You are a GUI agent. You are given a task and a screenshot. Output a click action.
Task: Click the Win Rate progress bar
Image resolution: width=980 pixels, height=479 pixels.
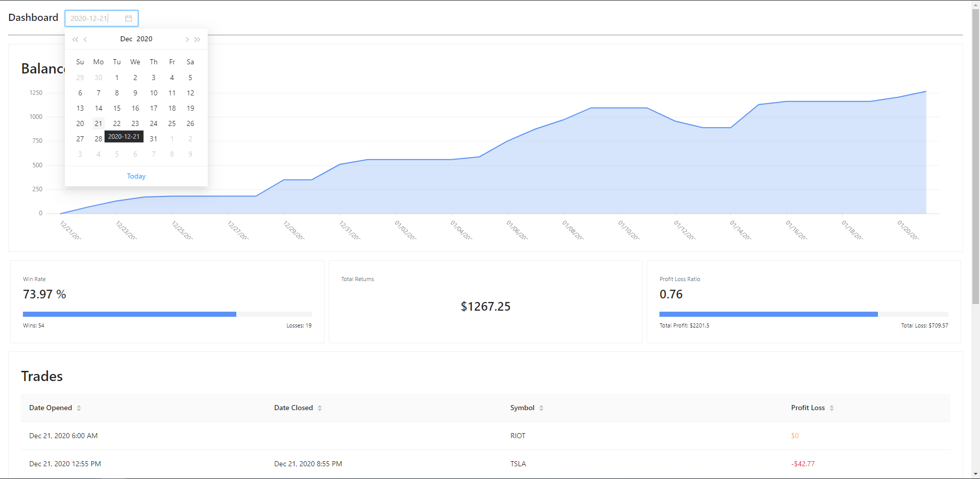click(x=167, y=314)
